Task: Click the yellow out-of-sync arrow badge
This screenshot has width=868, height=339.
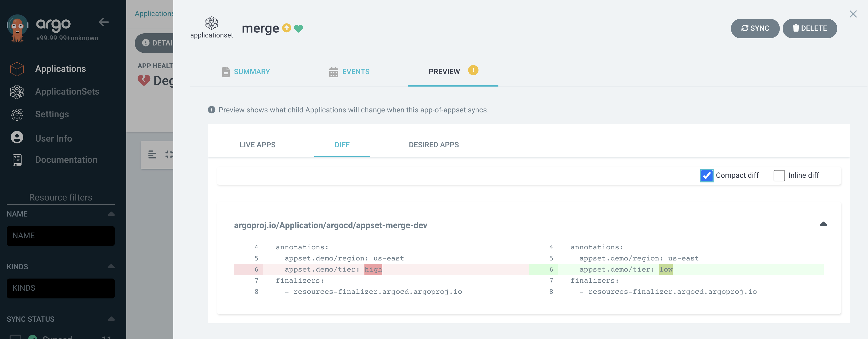Action: 287,28
